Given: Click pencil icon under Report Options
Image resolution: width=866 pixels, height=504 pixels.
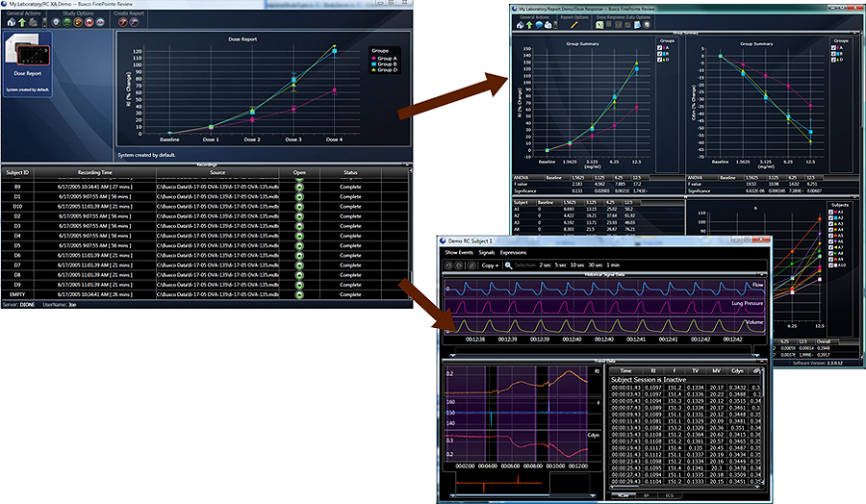Looking at the screenshot, I should click(x=573, y=25).
